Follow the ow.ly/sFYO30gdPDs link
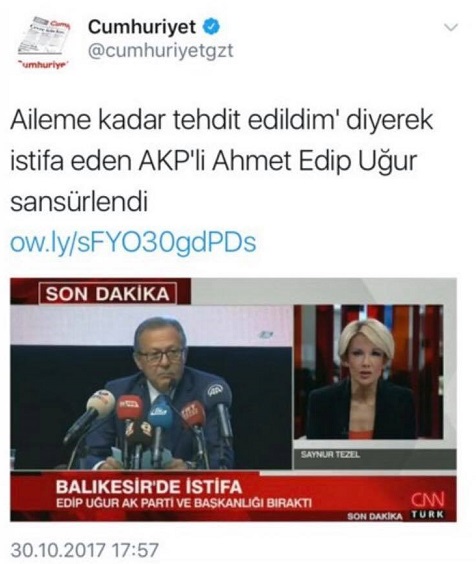The width and height of the screenshot is (476, 564). (133, 242)
